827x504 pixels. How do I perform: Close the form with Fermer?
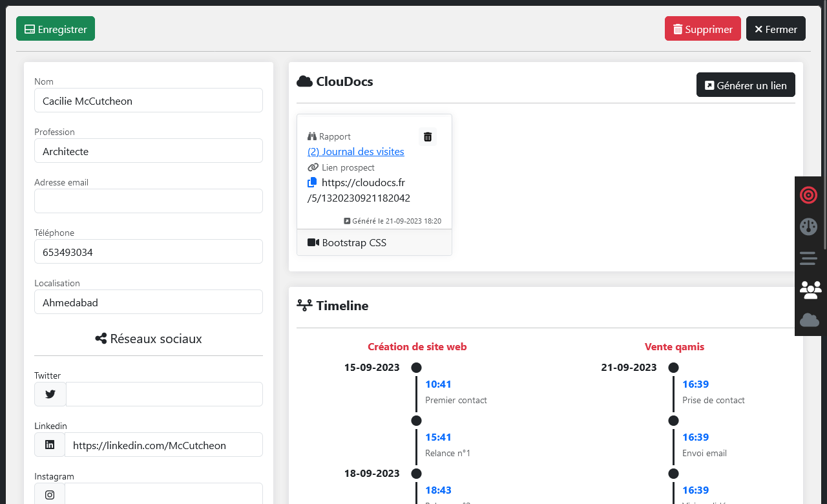[775, 29]
